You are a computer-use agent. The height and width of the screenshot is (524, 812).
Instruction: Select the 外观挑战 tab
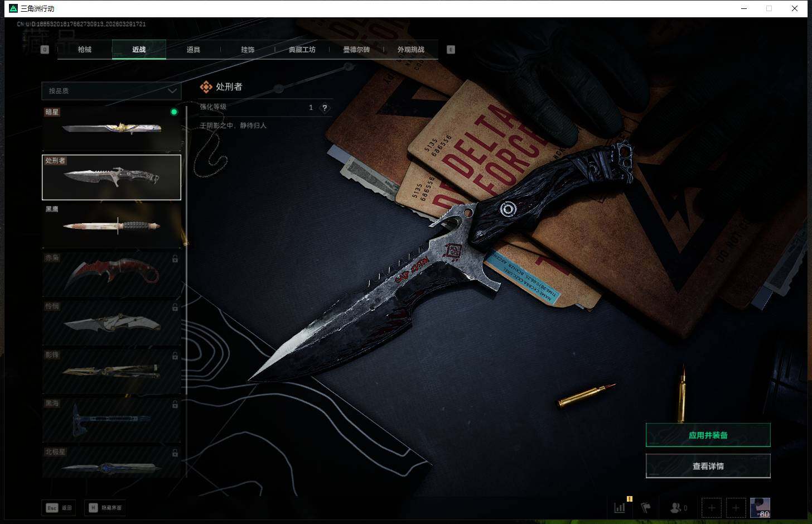coord(410,50)
